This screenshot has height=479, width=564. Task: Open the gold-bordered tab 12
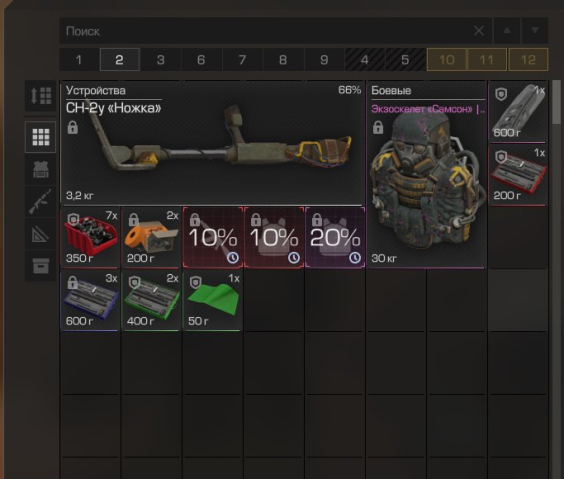(x=528, y=60)
